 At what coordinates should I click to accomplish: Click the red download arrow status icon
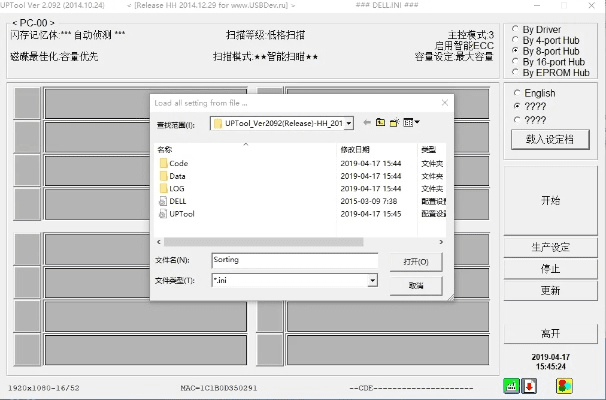529,386
